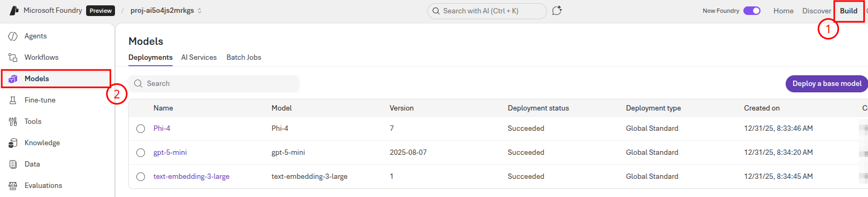Click 12/31/25, 8:33:46 AM timestamp

click(x=778, y=128)
